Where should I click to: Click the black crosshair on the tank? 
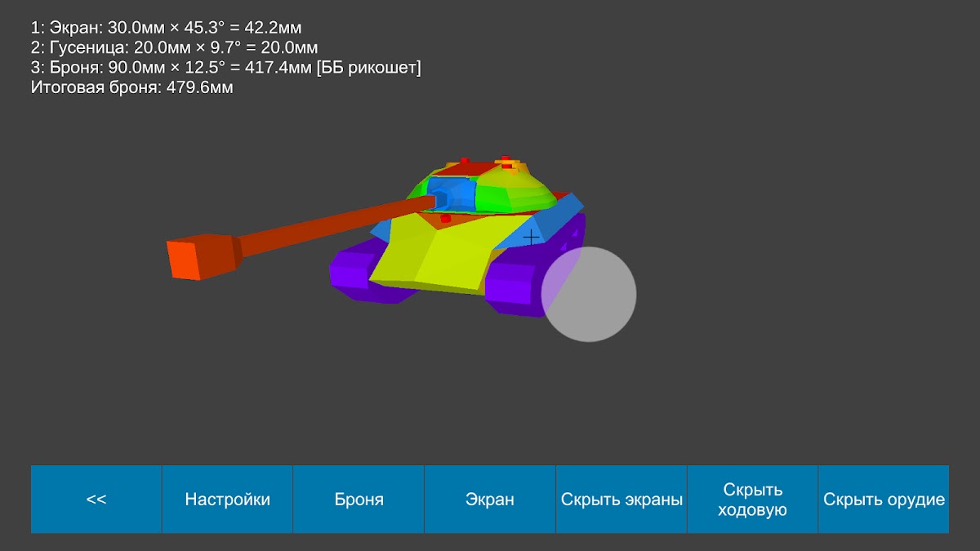pyautogui.click(x=532, y=238)
